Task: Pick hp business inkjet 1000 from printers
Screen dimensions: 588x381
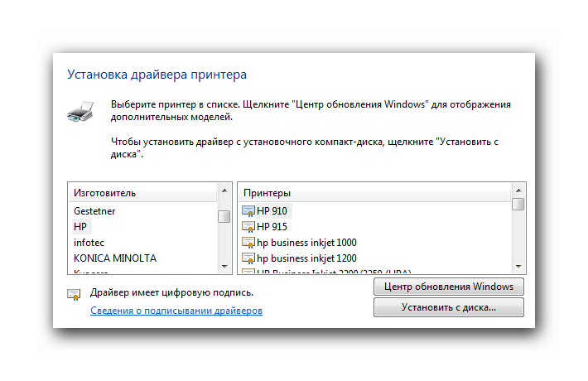Action: pyautogui.click(x=306, y=243)
